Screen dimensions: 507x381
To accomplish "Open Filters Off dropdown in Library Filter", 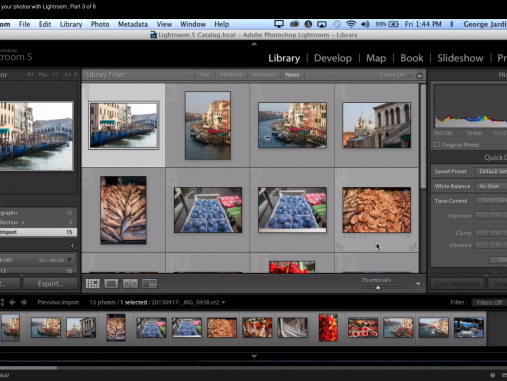I will (396, 75).
